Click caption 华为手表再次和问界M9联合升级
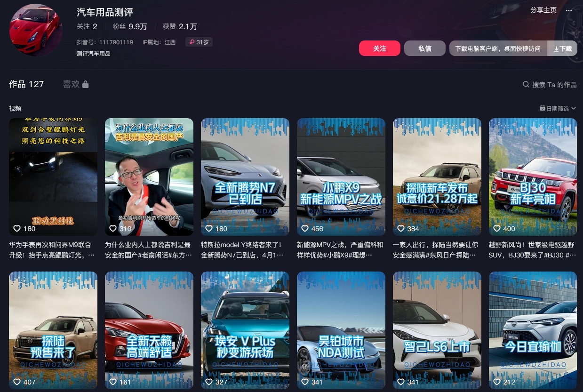583x392 pixels. 52,250
